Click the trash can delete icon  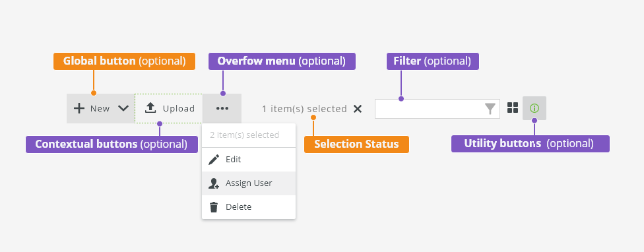(x=214, y=207)
